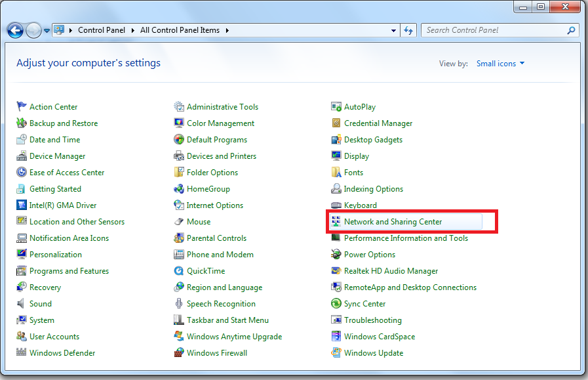Image resolution: width=588 pixels, height=380 pixels.
Task: Select the Power Options icon
Action: click(x=336, y=255)
